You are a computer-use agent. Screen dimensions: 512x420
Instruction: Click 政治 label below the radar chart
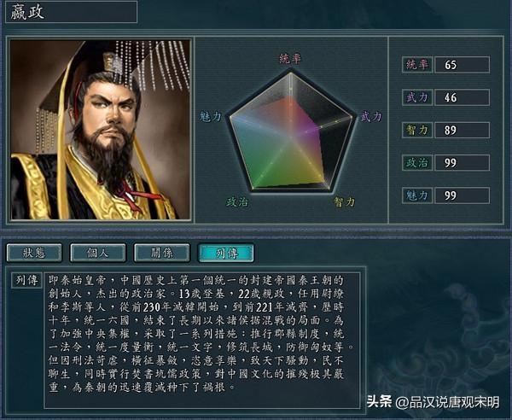pyautogui.click(x=238, y=201)
